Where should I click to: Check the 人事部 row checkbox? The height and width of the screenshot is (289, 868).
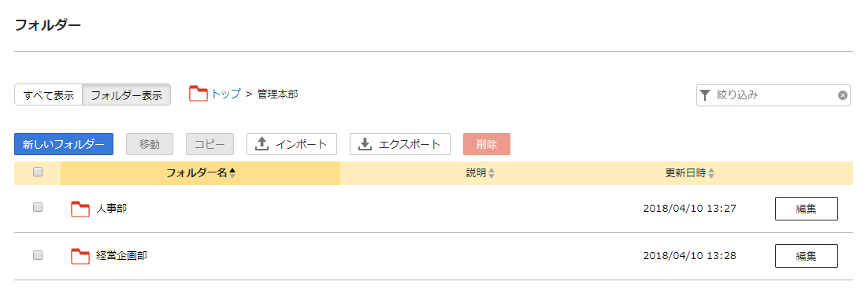(38, 208)
